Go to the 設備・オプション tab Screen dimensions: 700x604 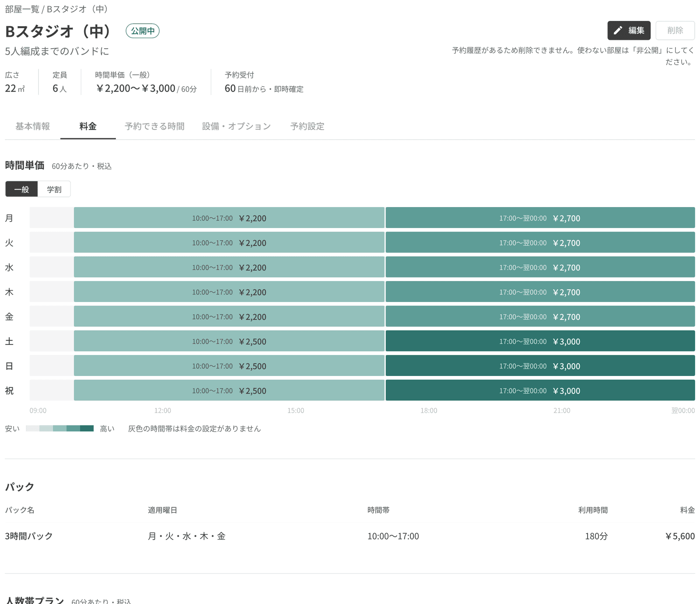click(x=237, y=126)
